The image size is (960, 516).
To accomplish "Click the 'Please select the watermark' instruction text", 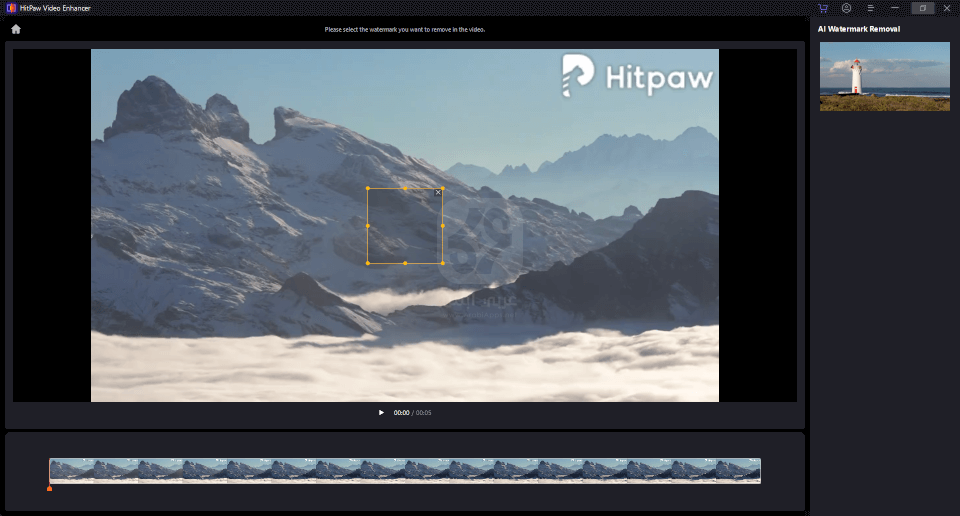I will pos(405,29).
